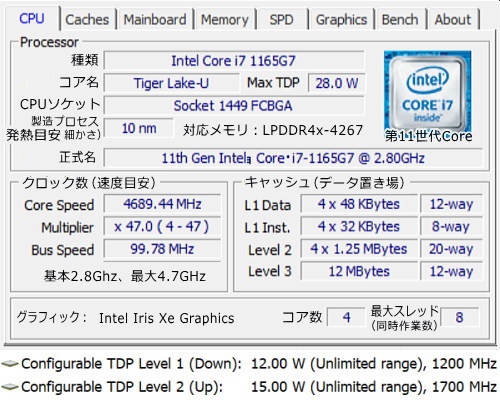Click the value 15.00 W (Unlimited range), 1700 MHz

point(374,387)
